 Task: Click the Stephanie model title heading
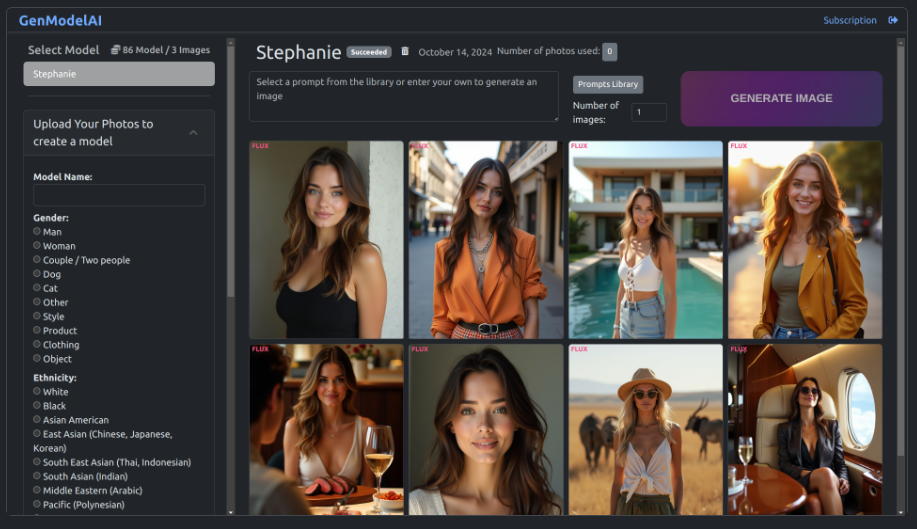tap(298, 53)
